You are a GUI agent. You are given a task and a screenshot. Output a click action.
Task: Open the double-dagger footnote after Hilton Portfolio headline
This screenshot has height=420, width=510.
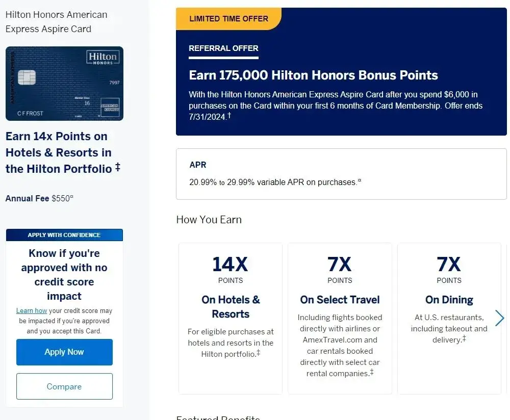click(x=118, y=167)
